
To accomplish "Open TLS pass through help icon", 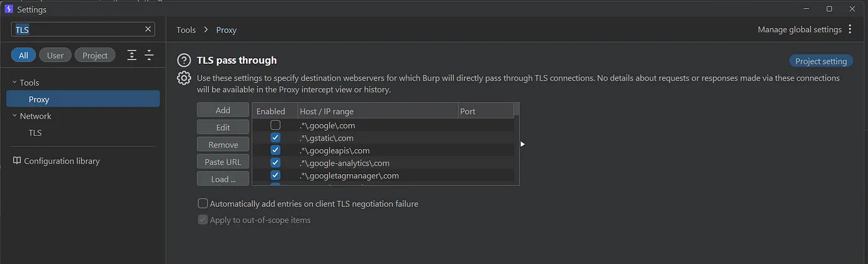I will (x=184, y=60).
